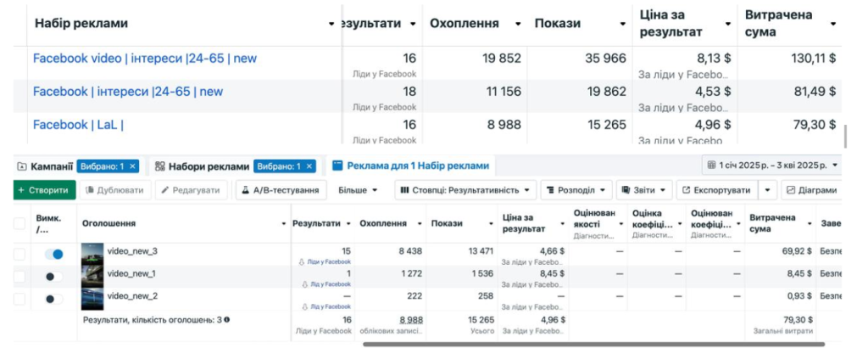Click the 0,93 $ amount for video_new_2
Image resolution: width=868 pixels, height=348 pixels.
pyautogui.click(x=798, y=296)
